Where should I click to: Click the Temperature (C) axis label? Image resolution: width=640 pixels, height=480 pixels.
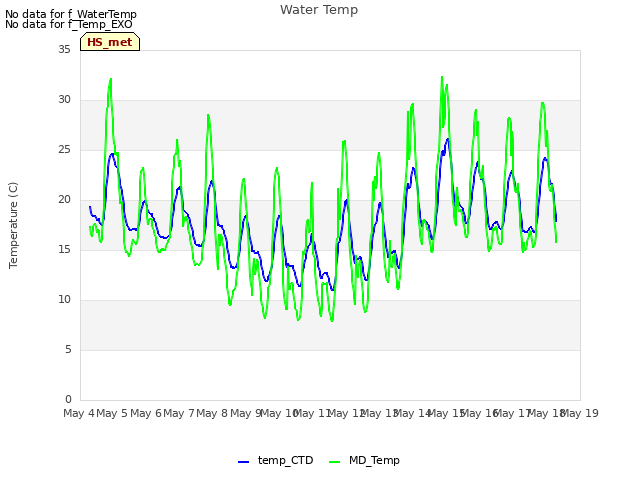(13, 225)
